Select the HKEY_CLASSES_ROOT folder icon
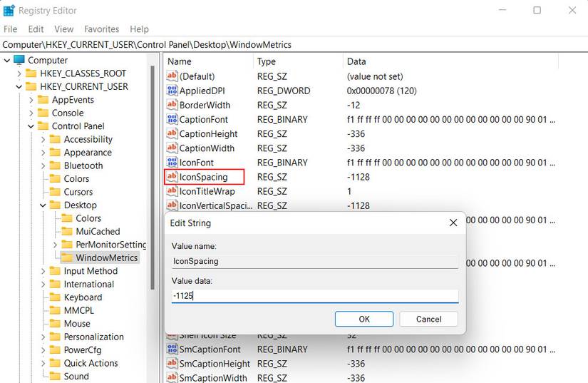This screenshot has width=588, height=383. pyautogui.click(x=31, y=73)
